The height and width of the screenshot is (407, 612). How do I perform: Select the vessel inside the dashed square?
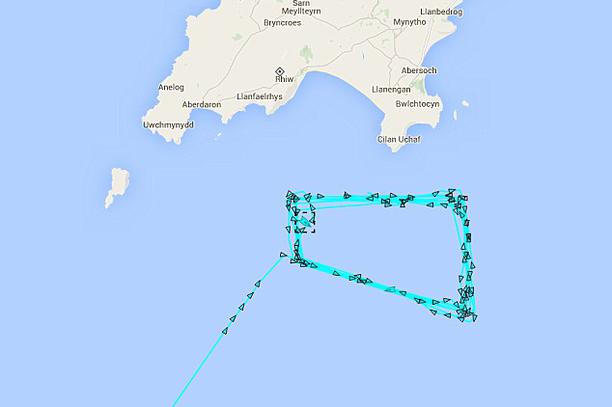pyautogui.click(x=306, y=222)
